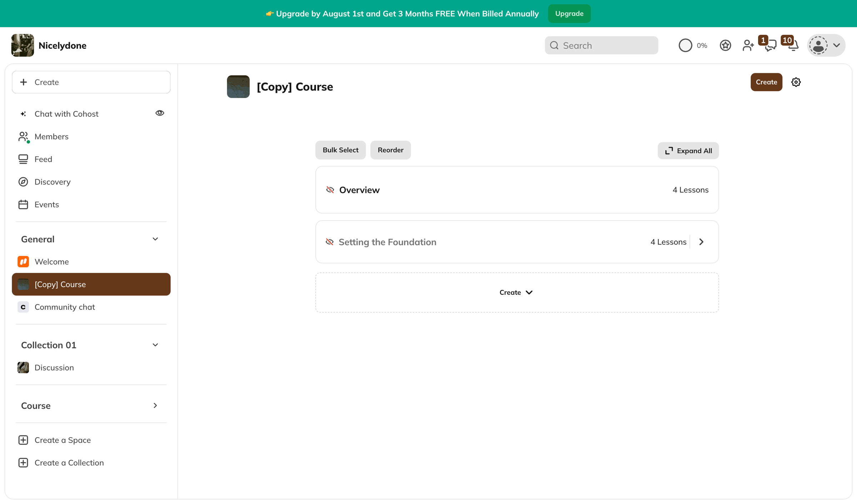Toggle hidden-eye icon on Setting the Foundation
This screenshot has width=857, height=504.
[329, 242]
